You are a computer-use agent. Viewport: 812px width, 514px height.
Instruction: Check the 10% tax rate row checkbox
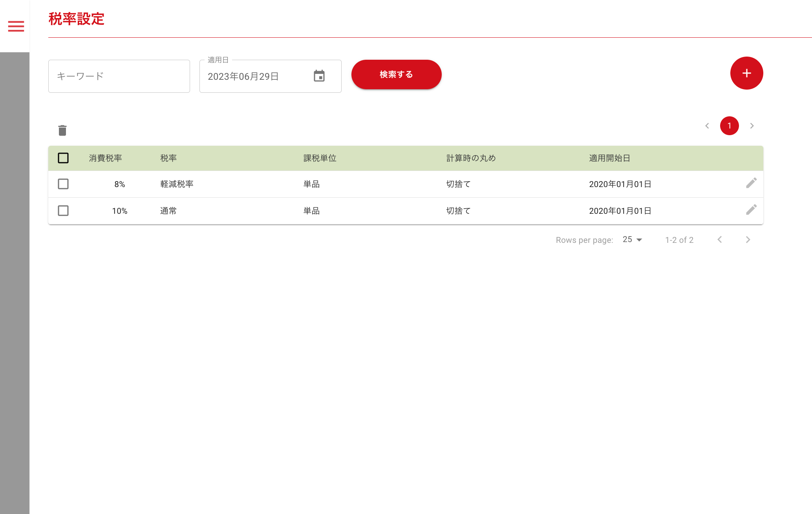click(x=63, y=211)
